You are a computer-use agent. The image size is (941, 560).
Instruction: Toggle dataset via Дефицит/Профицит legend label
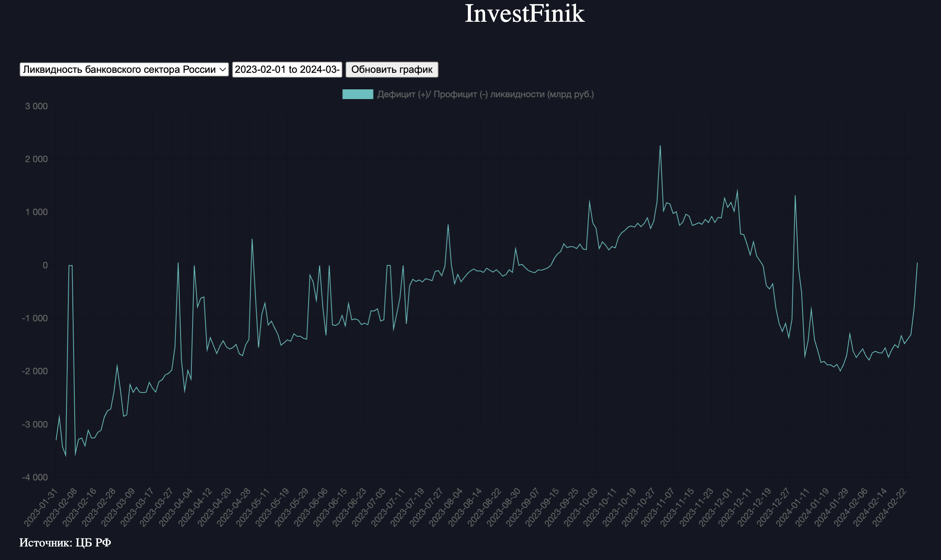[485, 94]
